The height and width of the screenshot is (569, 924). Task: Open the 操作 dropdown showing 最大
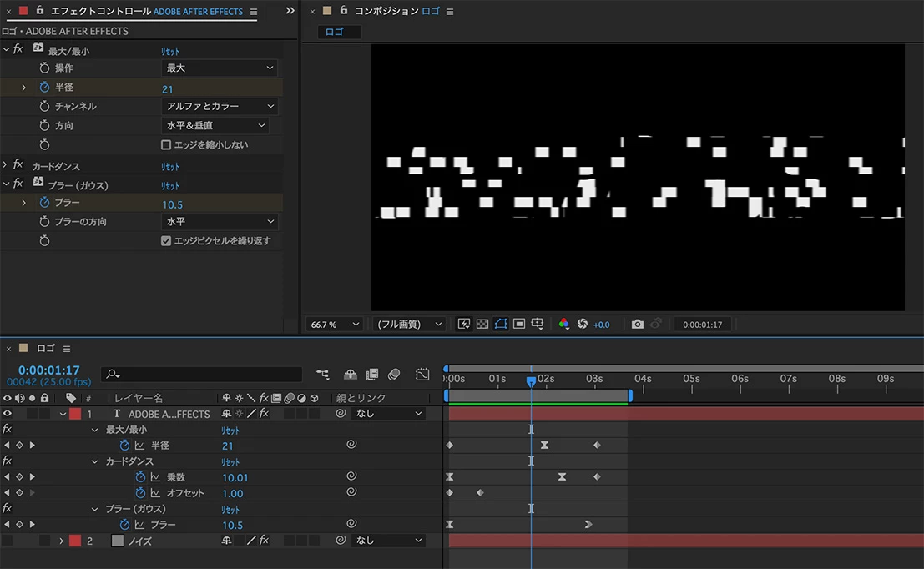220,68
